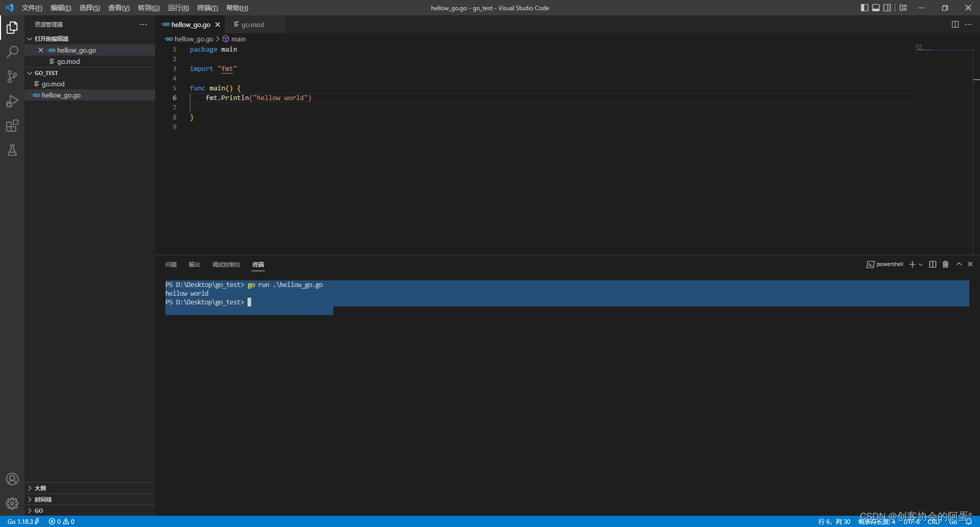The image size is (980, 527).
Task: Switch to the 输出 output panel tab
Action: tap(194, 265)
